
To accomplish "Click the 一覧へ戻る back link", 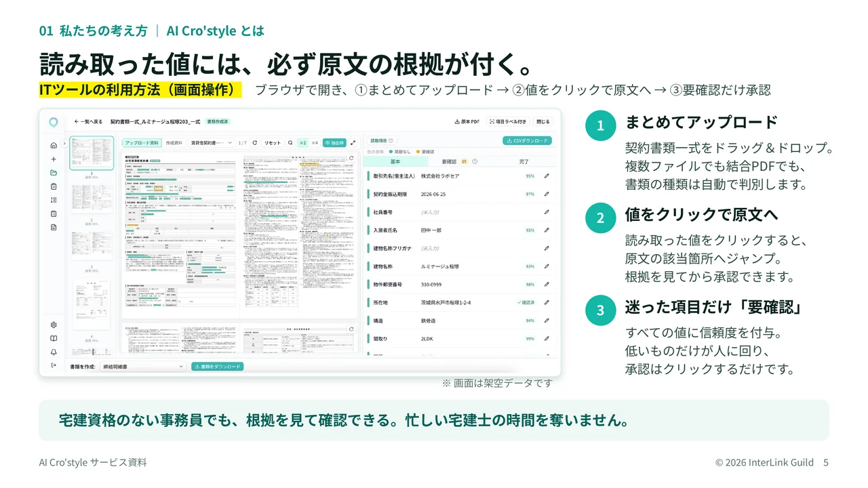I will 88,122.
